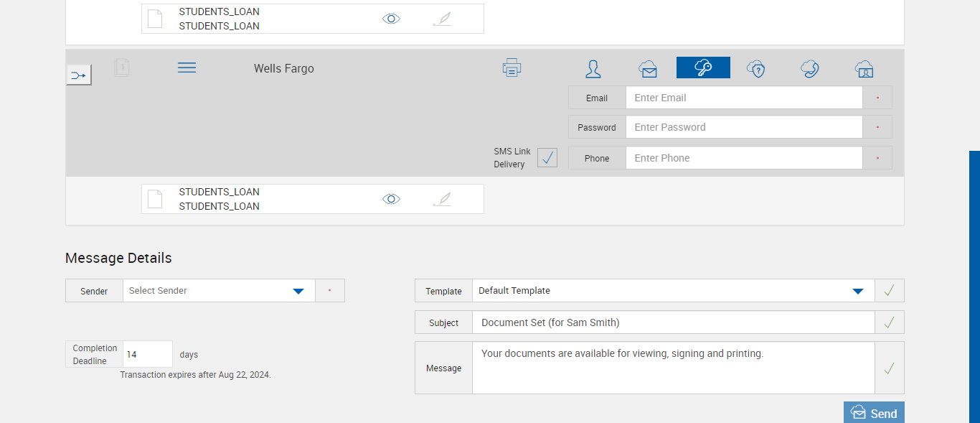
Task: Select the cloud phone call authentication icon
Action: (x=810, y=69)
